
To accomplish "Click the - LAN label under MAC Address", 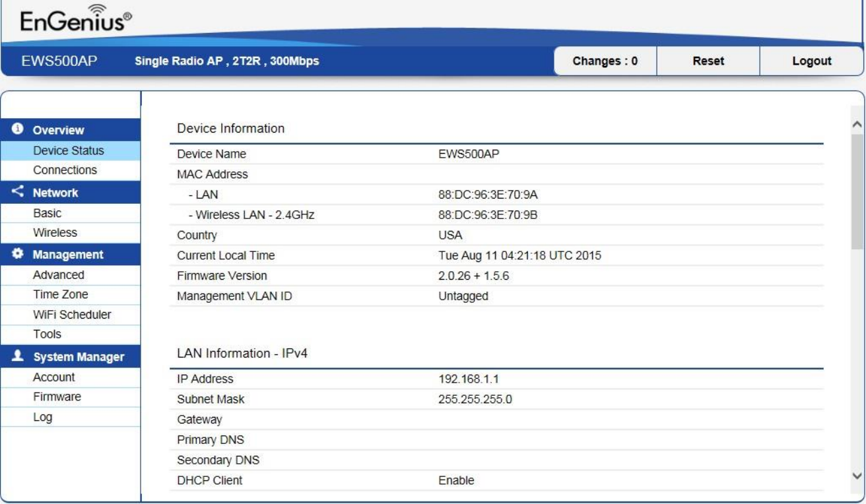I will point(203,195).
